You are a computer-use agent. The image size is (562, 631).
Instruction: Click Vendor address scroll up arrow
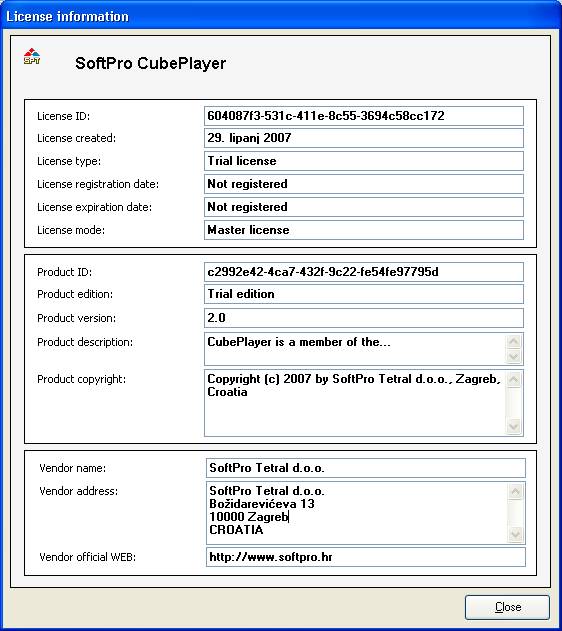click(x=516, y=491)
